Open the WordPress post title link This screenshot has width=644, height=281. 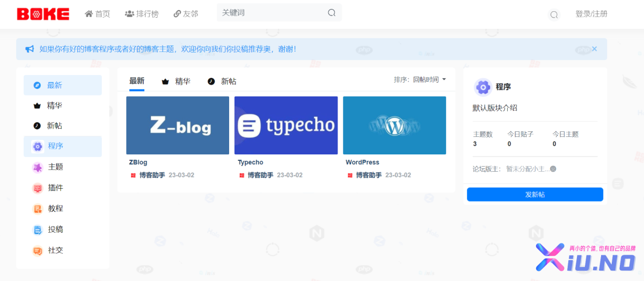coord(362,162)
